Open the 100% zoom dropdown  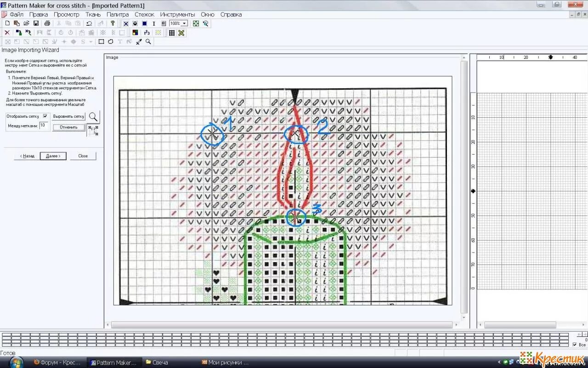pos(184,23)
